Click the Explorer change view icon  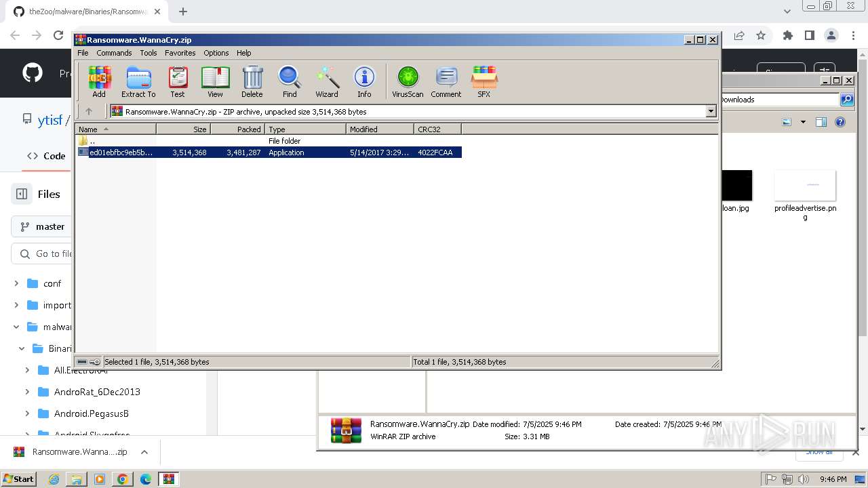[787, 122]
